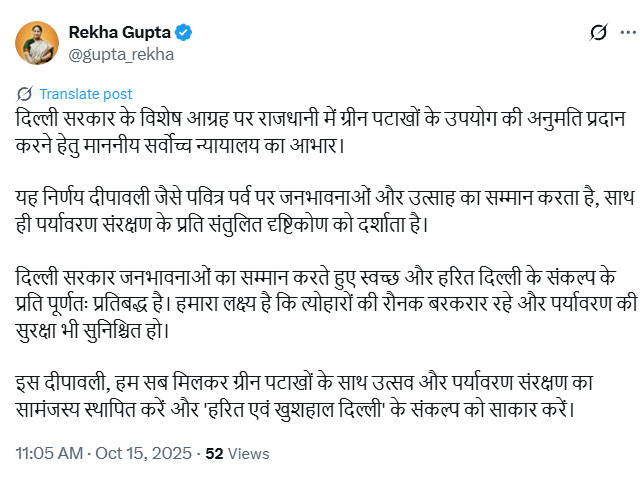This screenshot has width=640, height=480.
Task: Click the 11:05 AM post time
Action: click(50, 453)
